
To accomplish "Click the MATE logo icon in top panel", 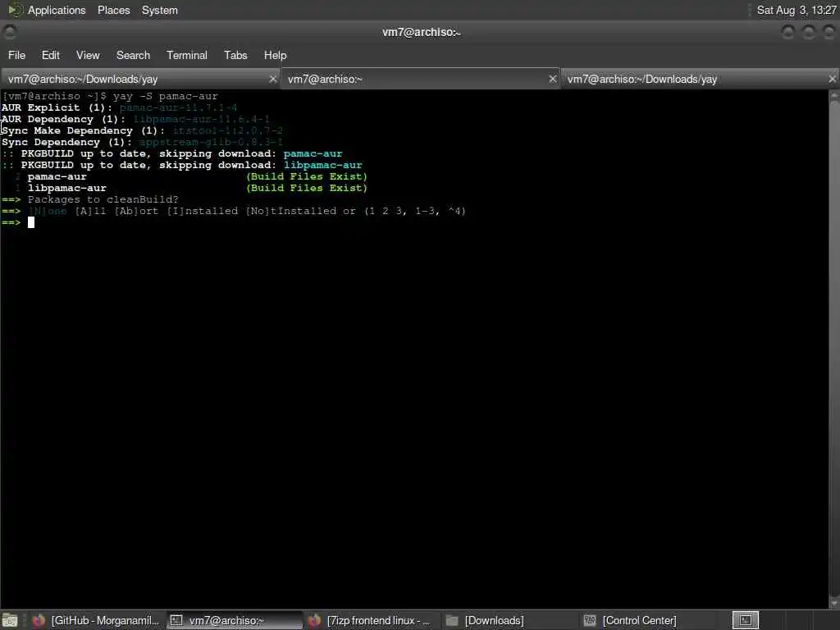I will click(15, 10).
